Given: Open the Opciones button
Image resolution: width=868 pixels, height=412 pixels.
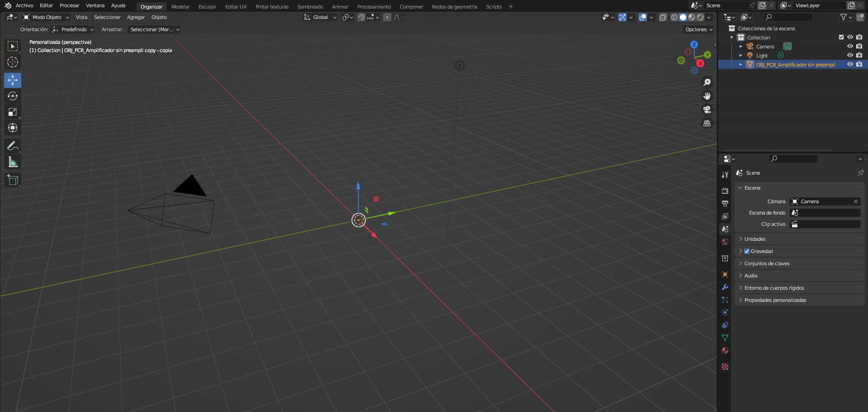Looking at the screenshot, I should click(698, 29).
